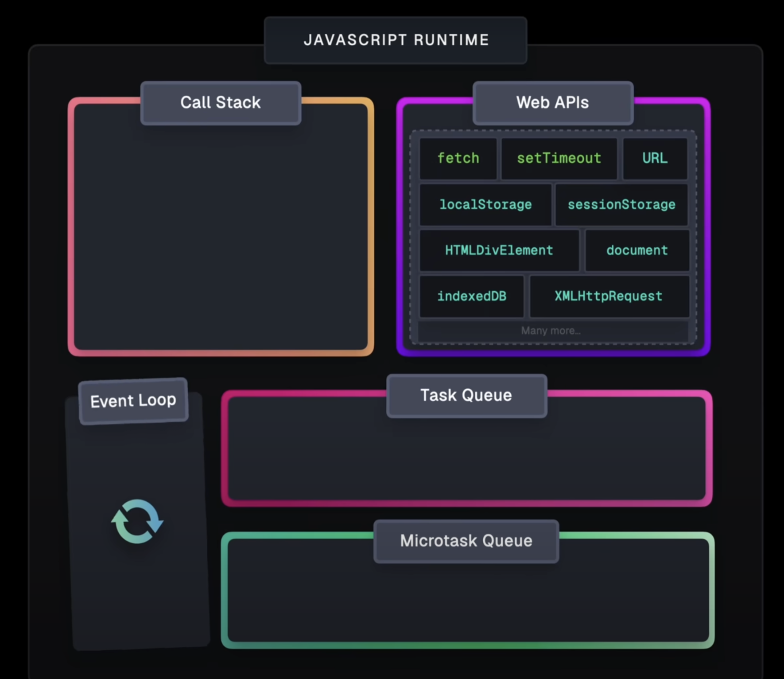Screen dimensions: 784x679
Task: Click the fetch API block
Action: pos(458,159)
